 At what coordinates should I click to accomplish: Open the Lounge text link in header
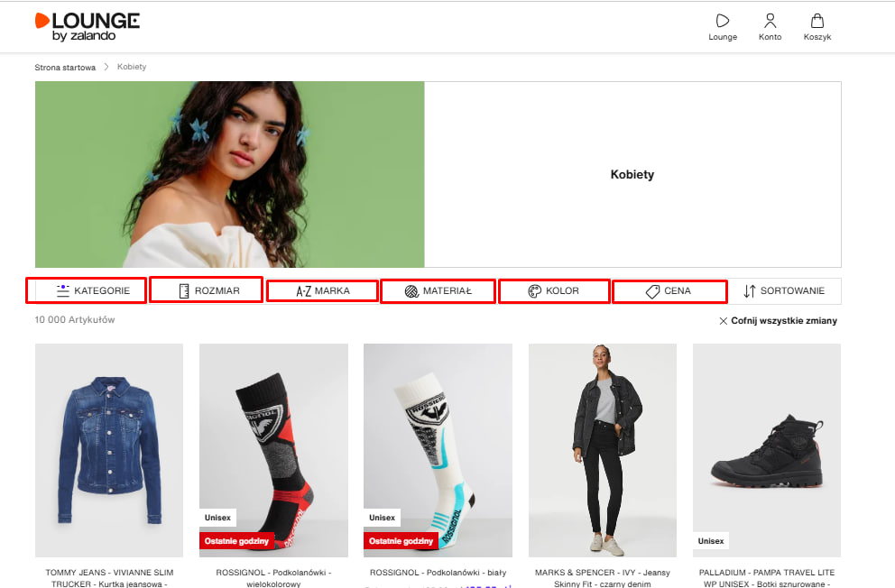click(723, 37)
